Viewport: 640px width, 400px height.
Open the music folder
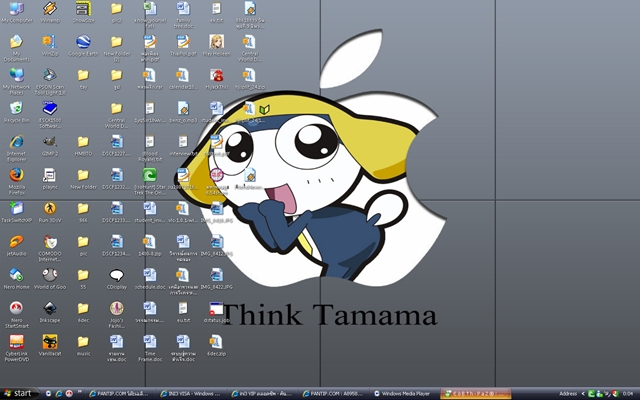coord(83,346)
